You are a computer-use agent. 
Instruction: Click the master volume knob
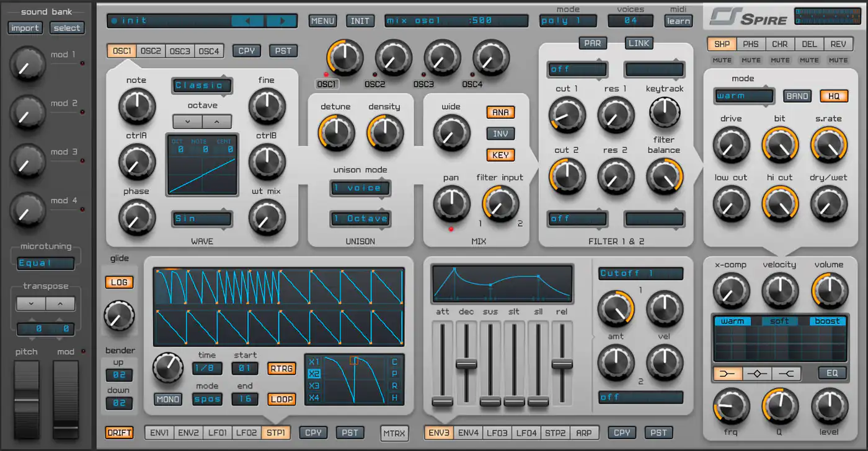pos(829,291)
